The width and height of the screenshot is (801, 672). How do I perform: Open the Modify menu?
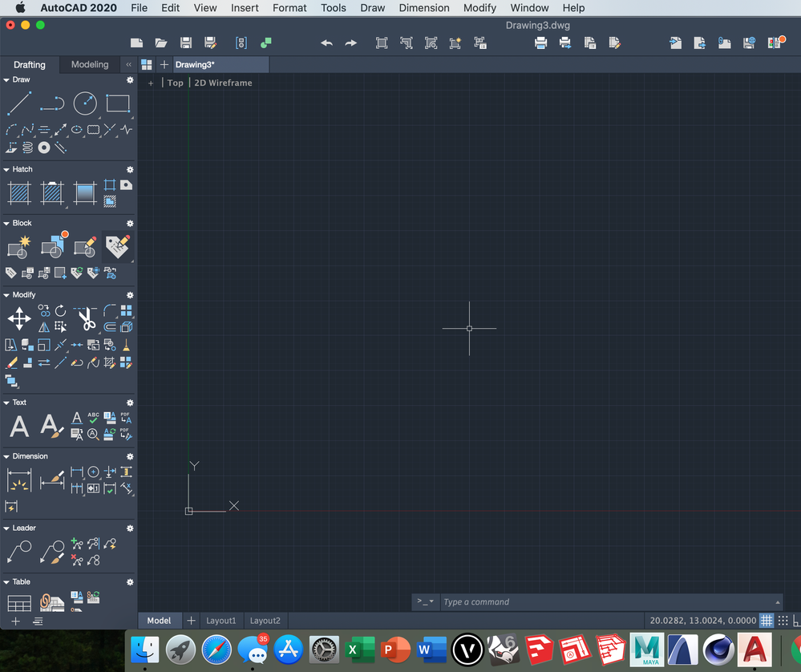[479, 8]
